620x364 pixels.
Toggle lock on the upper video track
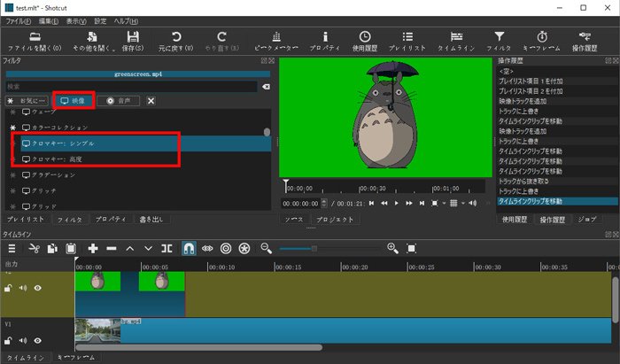(x=8, y=288)
